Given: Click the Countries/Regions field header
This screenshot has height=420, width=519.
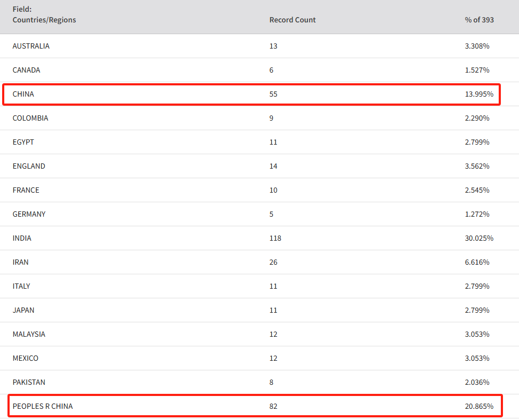Looking at the screenshot, I should (44, 14).
